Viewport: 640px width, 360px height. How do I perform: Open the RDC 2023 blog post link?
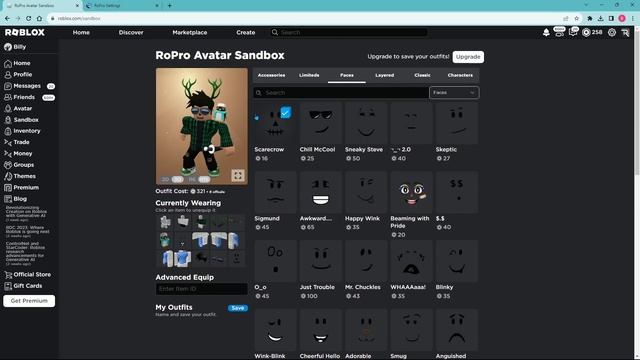[27, 231]
